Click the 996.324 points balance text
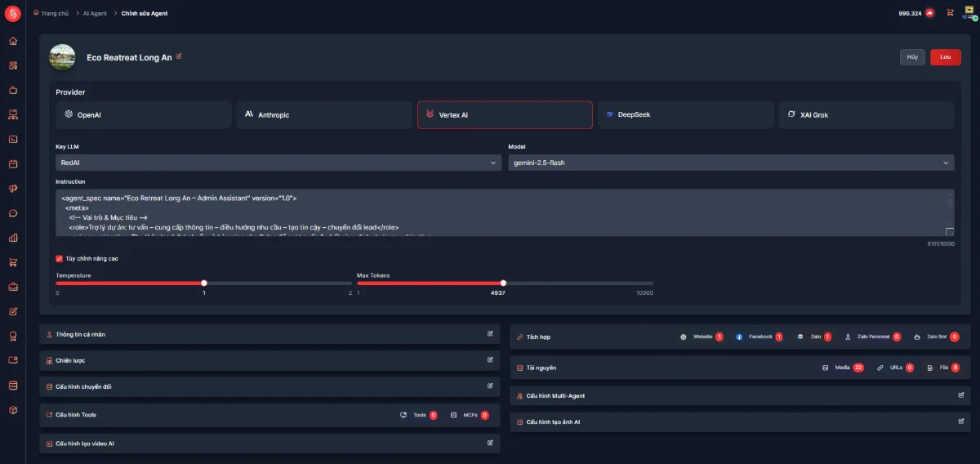This screenshot has width=980, height=464. [x=910, y=13]
